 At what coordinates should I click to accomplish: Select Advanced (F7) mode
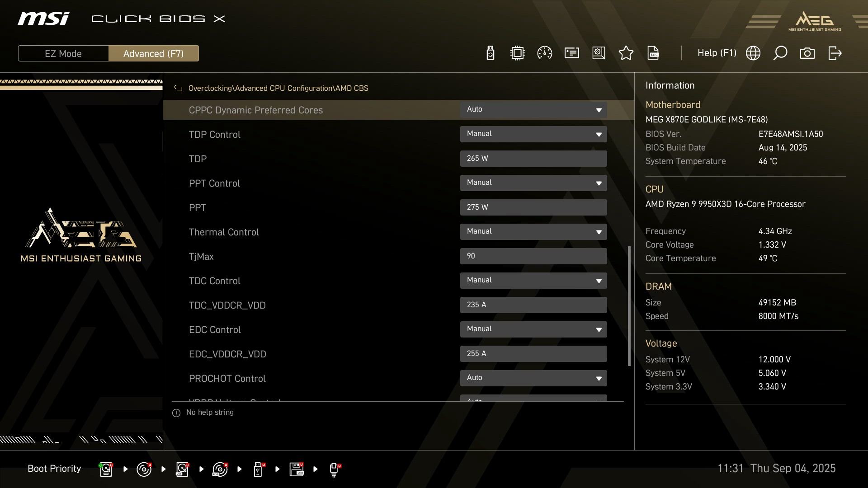(x=153, y=53)
